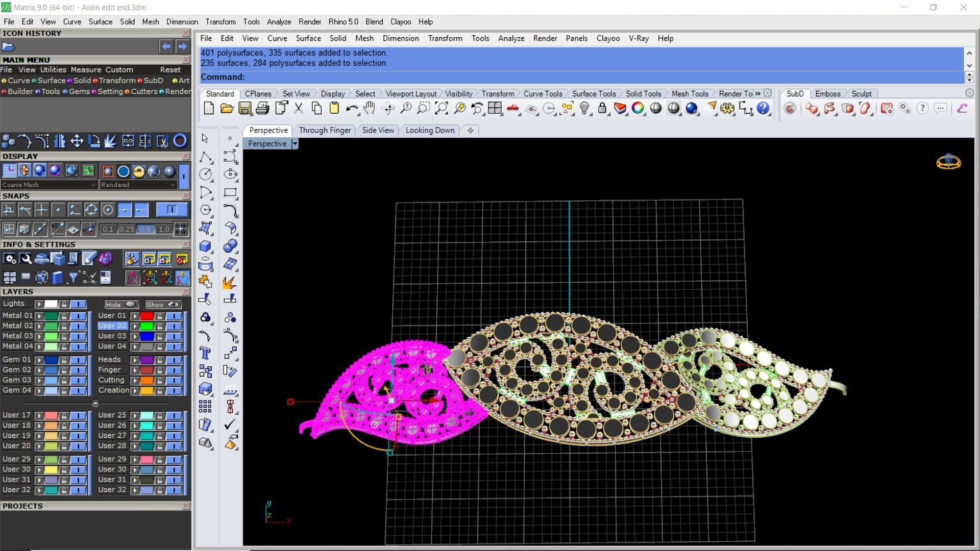
Task: Click the ring icon in viewport corner
Action: click(948, 161)
